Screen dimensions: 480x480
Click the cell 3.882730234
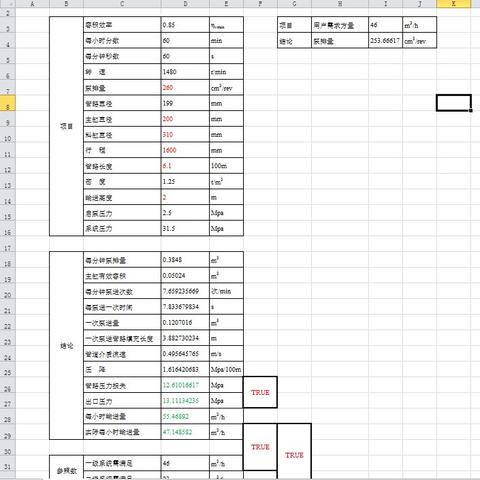pyautogui.click(x=185, y=338)
